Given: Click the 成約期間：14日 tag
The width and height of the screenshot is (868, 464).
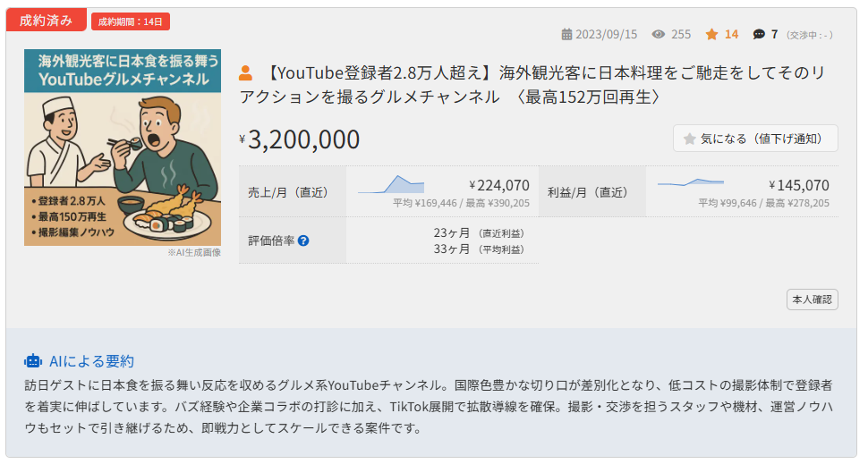Looking at the screenshot, I should click(131, 21).
